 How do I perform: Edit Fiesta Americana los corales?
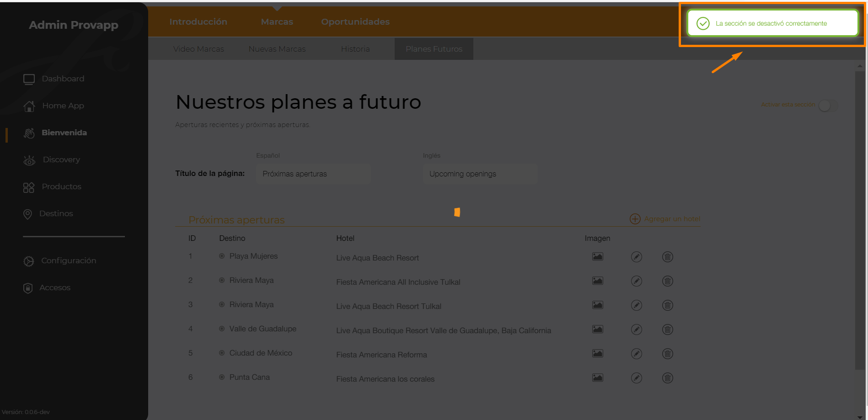coord(636,378)
